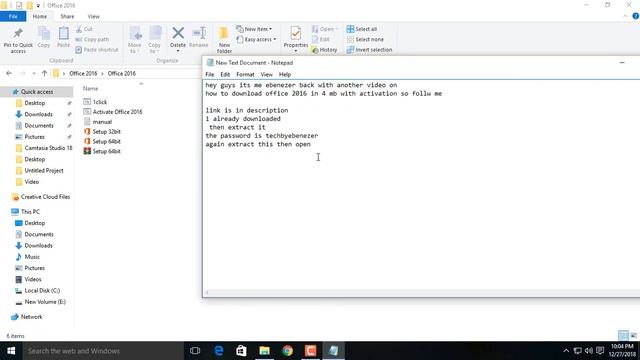Viewport: 640px width, 360px height.
Task: Open Notepad Help menu
Action: coord(285,75)
